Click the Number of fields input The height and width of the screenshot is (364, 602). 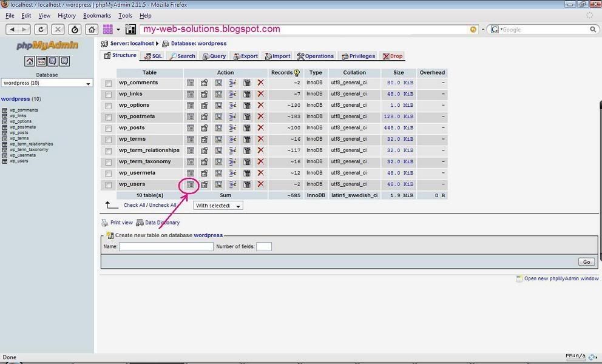pos(264,246)
